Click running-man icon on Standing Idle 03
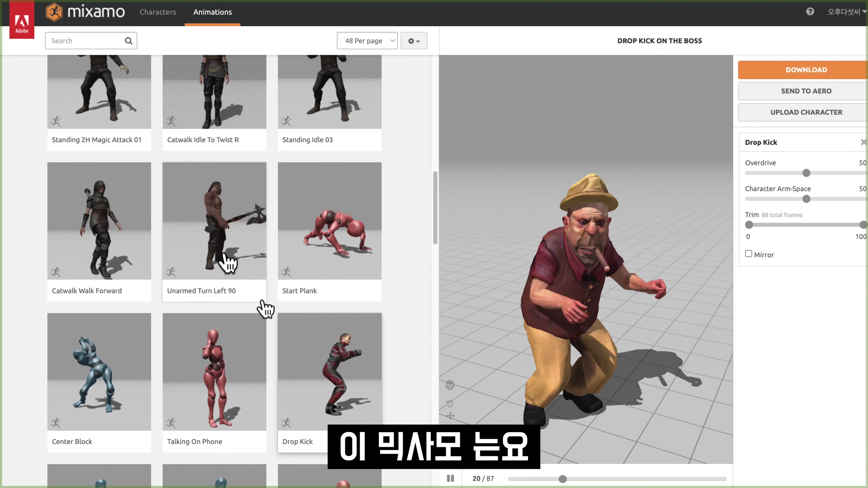868x488 pixels. click(286, 121)
